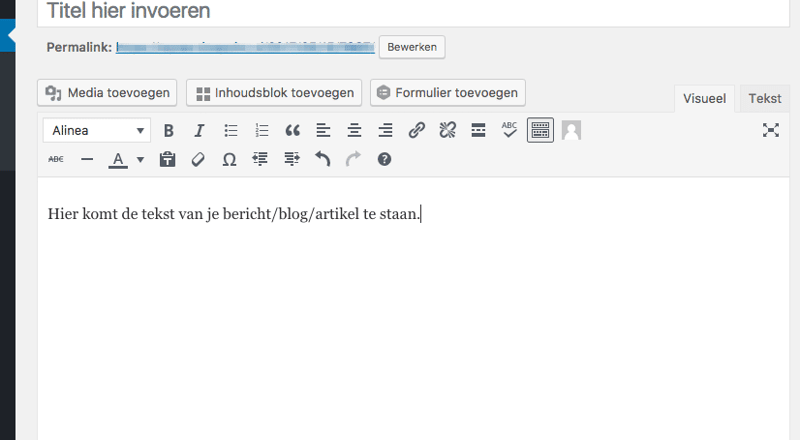Remove link with the unlink icon

click(x=447, y=131)
